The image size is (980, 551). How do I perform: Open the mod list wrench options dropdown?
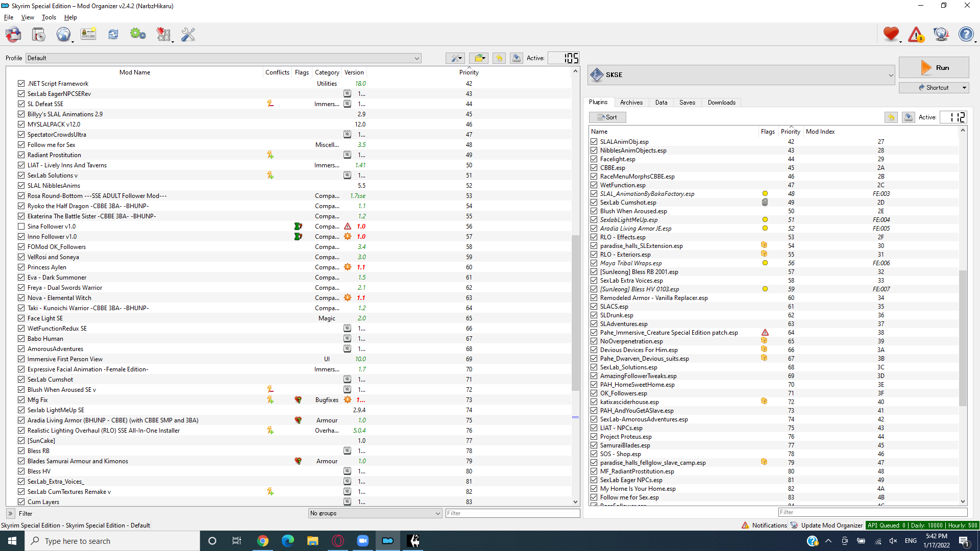pos(455,58)
